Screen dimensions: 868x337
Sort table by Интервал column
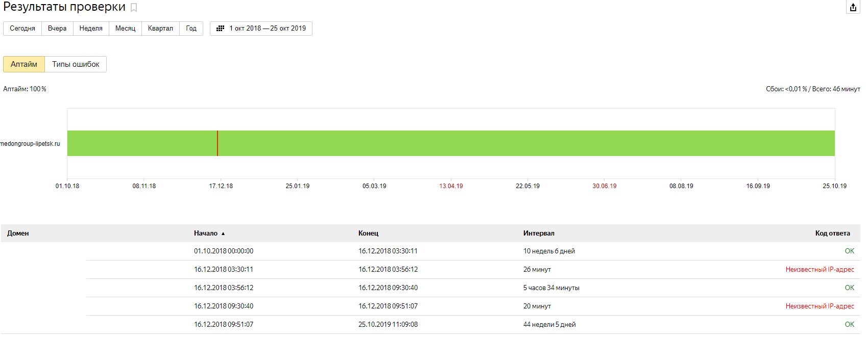tap(538, 234)
